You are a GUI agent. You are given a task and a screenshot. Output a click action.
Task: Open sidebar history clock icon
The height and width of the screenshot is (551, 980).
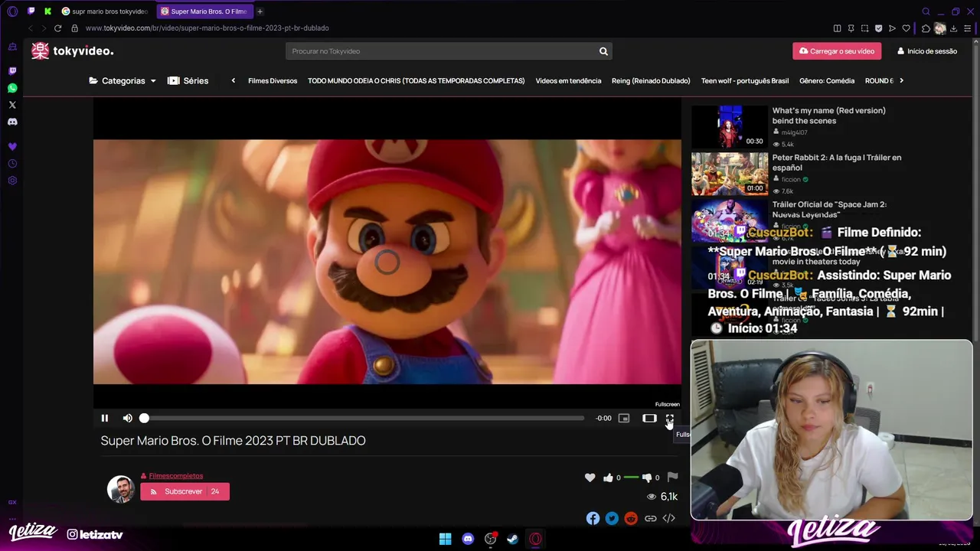[x=12, y=164]
